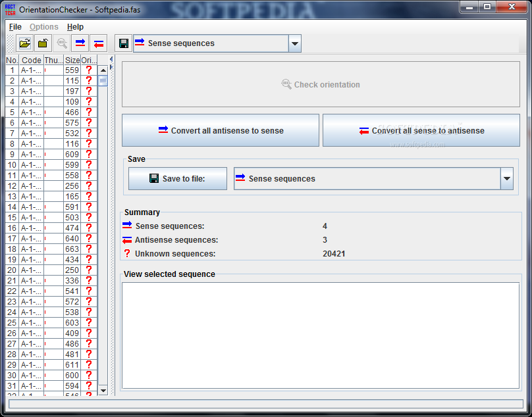This screenshot has width=532, height=417.
Task: Select size cell 250 in row 20
Action: [72, 270]
